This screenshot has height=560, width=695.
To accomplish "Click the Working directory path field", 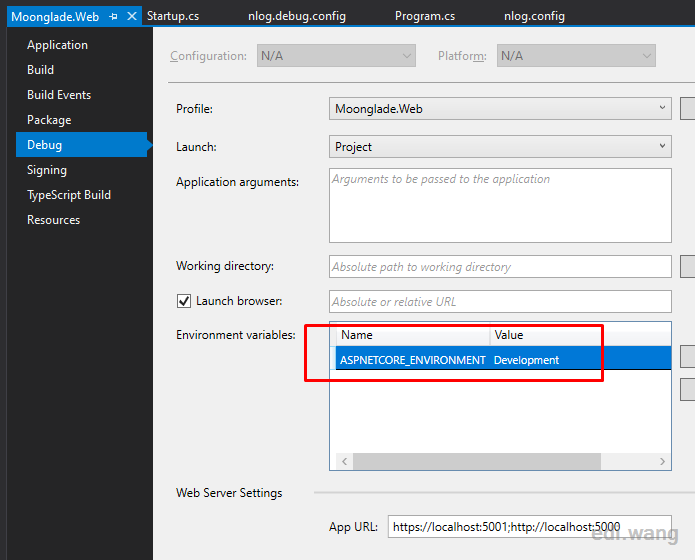I will coord(500,266).
